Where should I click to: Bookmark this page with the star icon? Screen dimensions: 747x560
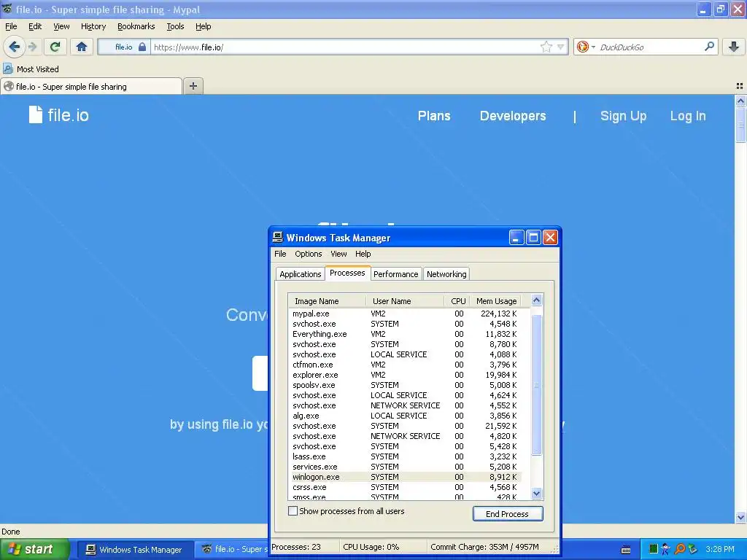[x=546, y=47]
